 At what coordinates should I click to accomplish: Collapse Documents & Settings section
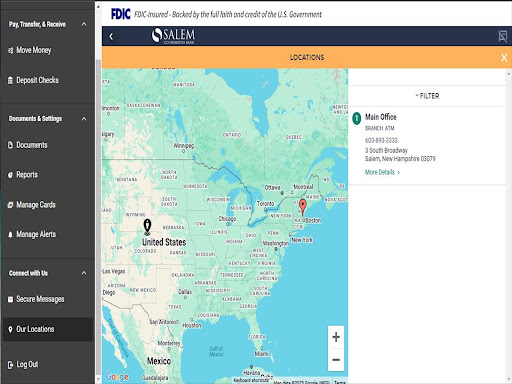click(84, 119)
